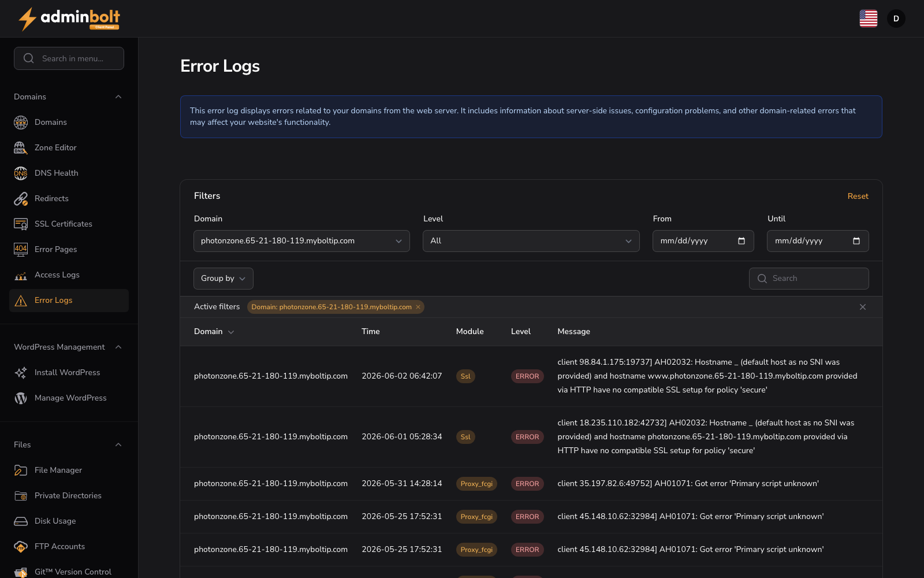Open Private Directories
924x578 pixels.
(x=69, y=495)
